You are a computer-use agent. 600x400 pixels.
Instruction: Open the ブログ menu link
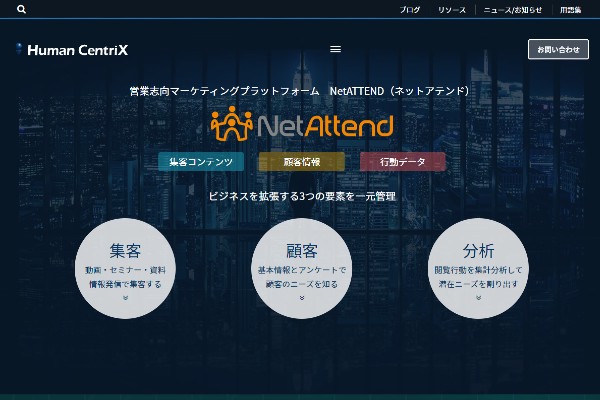pyautogui.click(x=410, y=10)
